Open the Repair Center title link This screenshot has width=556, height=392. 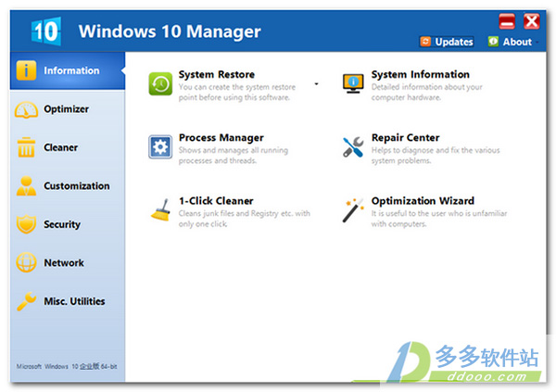point(405,138)
